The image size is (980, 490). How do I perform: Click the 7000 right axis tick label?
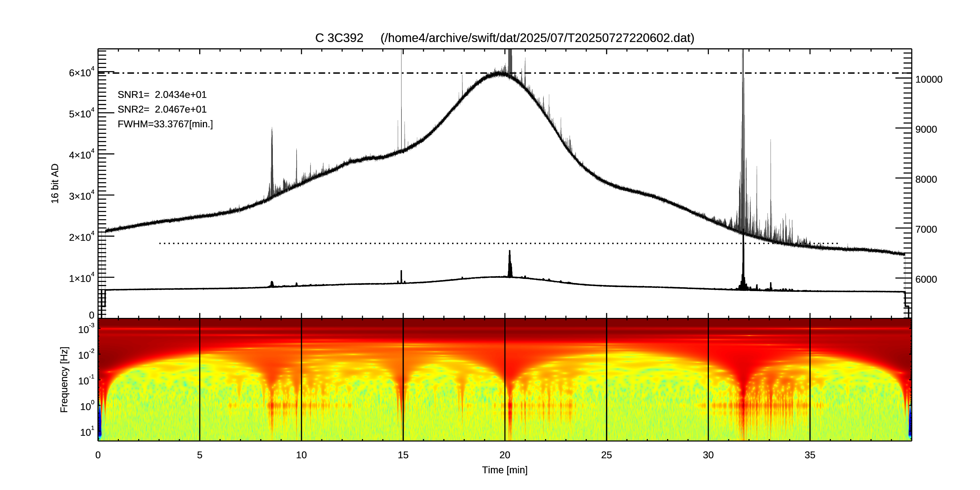(926, 229)
